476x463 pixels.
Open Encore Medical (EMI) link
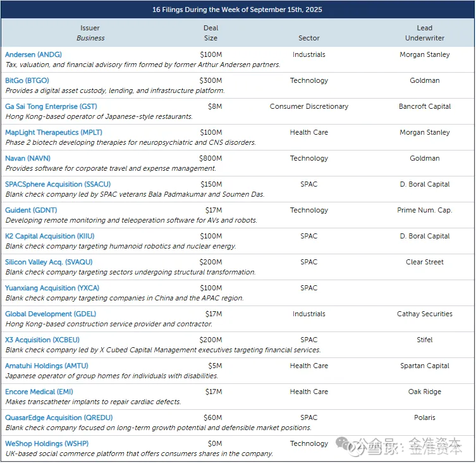(x=39, y=392)
